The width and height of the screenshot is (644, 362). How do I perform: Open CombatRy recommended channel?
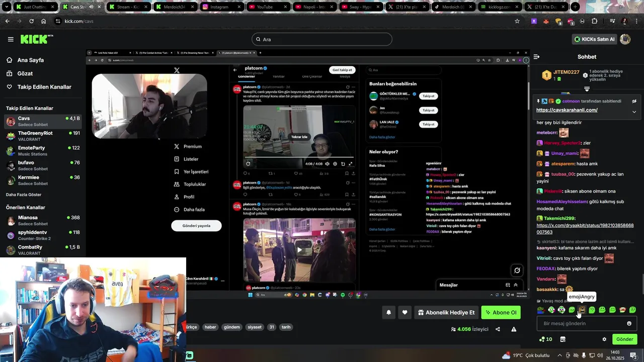pyautogui.click(x=43, y=250)
